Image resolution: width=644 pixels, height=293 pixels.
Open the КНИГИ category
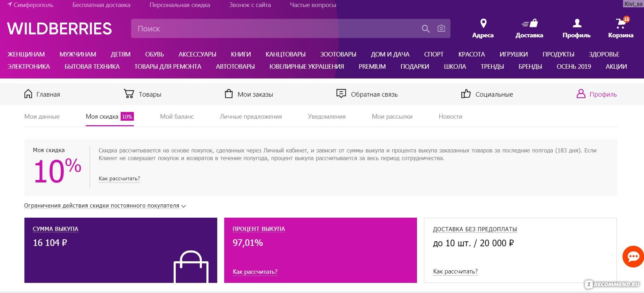click(241, 54)
